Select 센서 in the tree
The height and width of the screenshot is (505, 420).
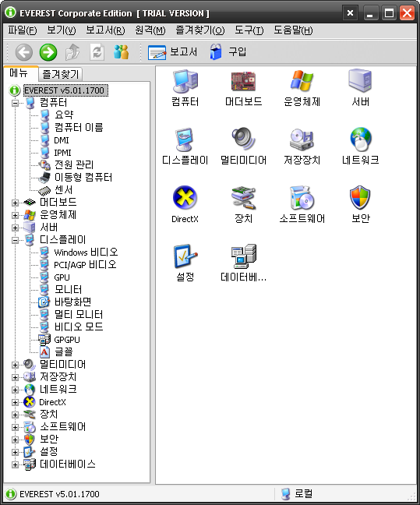(63, 190)
